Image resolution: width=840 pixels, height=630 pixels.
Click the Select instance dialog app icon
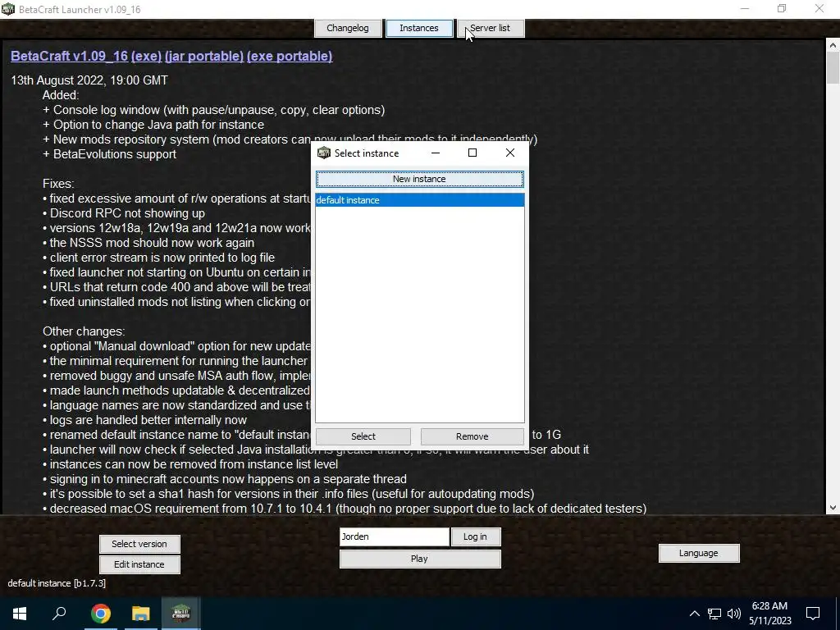(x=323, y=153)
